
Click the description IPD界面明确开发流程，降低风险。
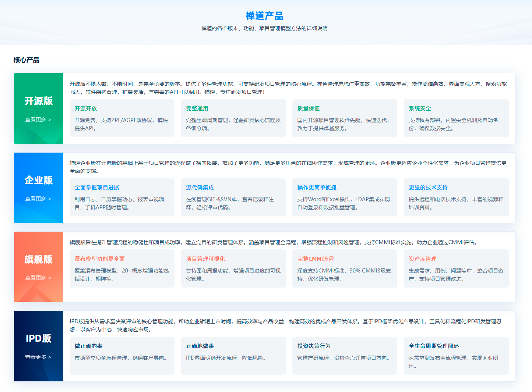coord(227,358)
